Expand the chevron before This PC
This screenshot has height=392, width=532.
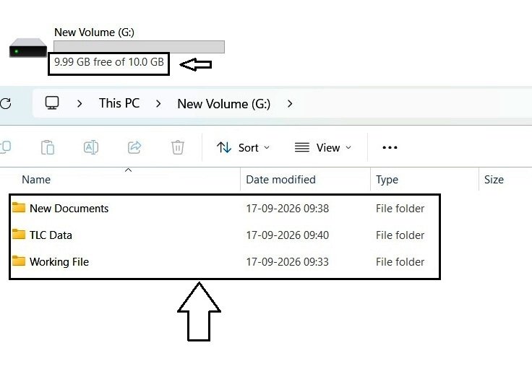[x=80, y=104]
